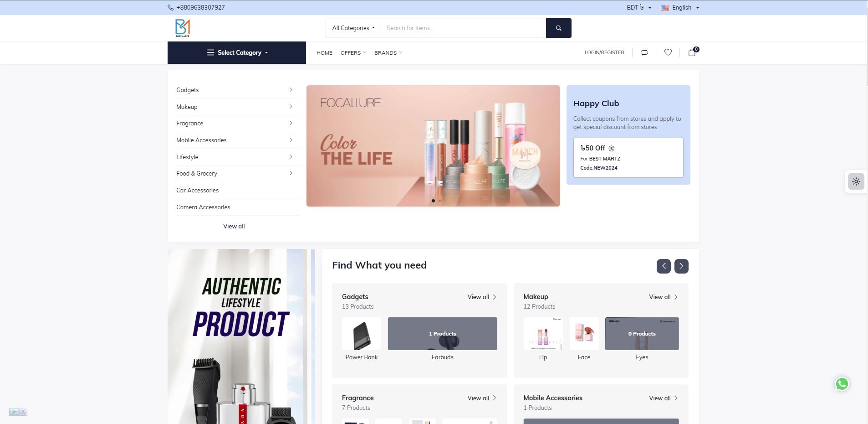Screen dimensions: 868x424
Task: Click View all under the category sidebar
Action: pos(234,226)
